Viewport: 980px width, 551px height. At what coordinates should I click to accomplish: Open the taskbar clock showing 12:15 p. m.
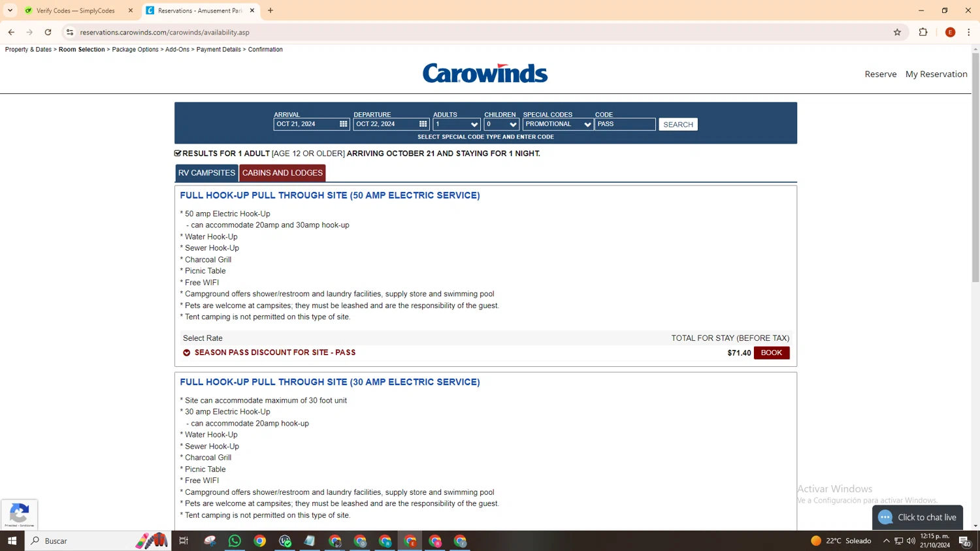(x=935, y=541)
